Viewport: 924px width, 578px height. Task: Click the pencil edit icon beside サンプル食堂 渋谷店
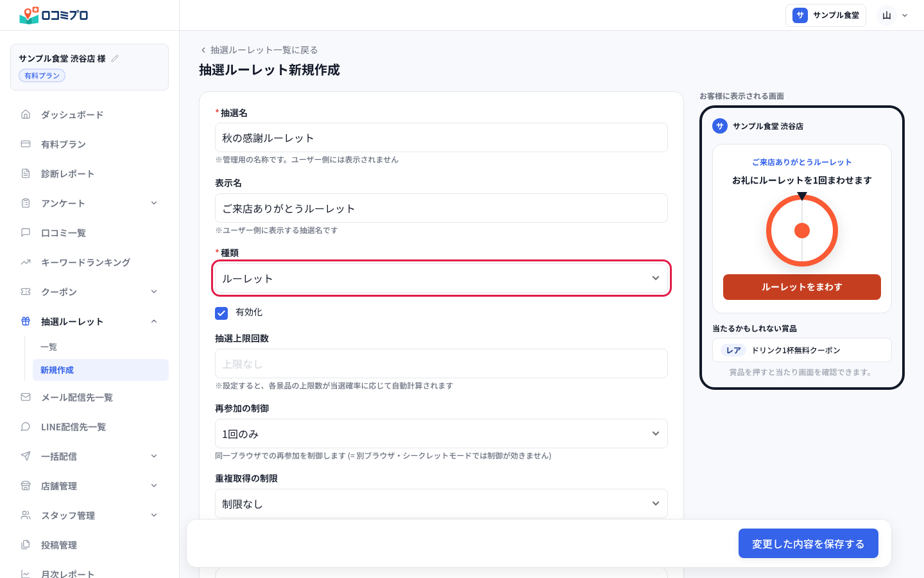(115, 58)
